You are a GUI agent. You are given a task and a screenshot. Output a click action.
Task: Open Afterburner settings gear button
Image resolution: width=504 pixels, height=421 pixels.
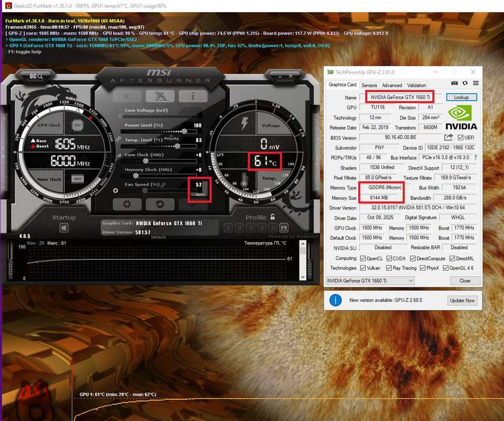[x=127, y=204]
